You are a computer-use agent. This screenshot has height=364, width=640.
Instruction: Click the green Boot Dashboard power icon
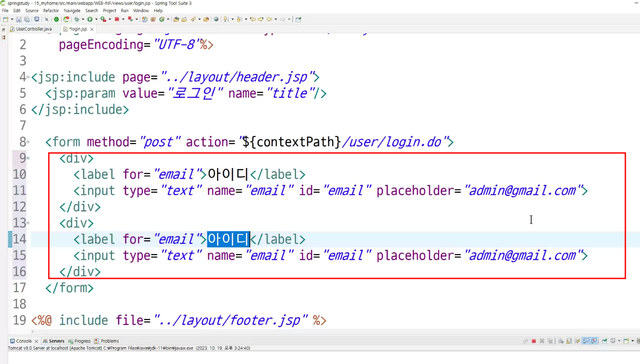(x=56, y=20)
